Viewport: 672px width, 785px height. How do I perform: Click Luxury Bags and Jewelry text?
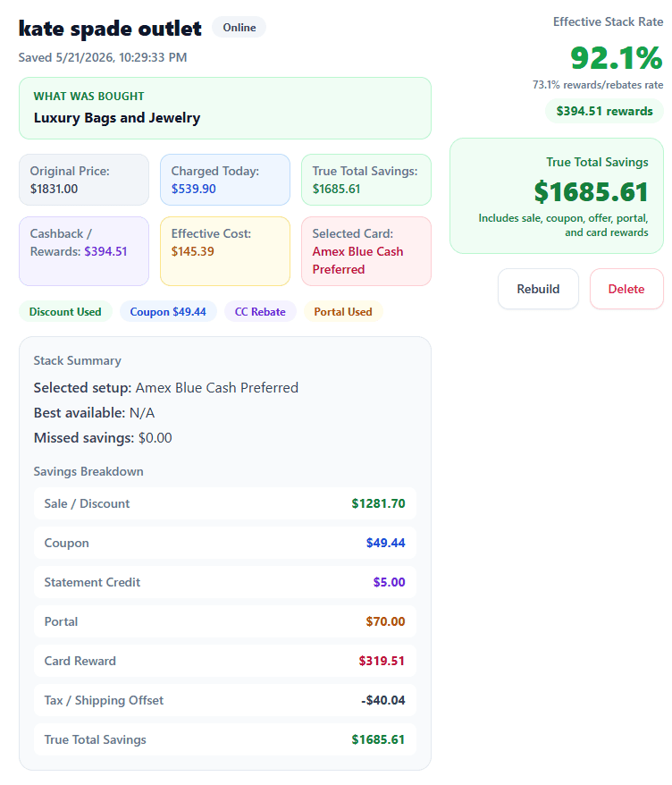pyautogui.click(x=117, y=118)
